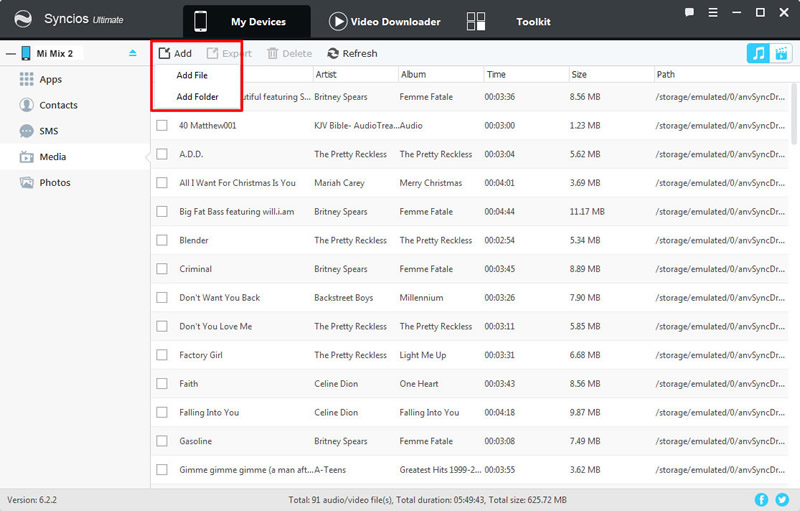Click the total files summary in status bar
Viewport: 800px width, 511px height.
tap(428, 500)
